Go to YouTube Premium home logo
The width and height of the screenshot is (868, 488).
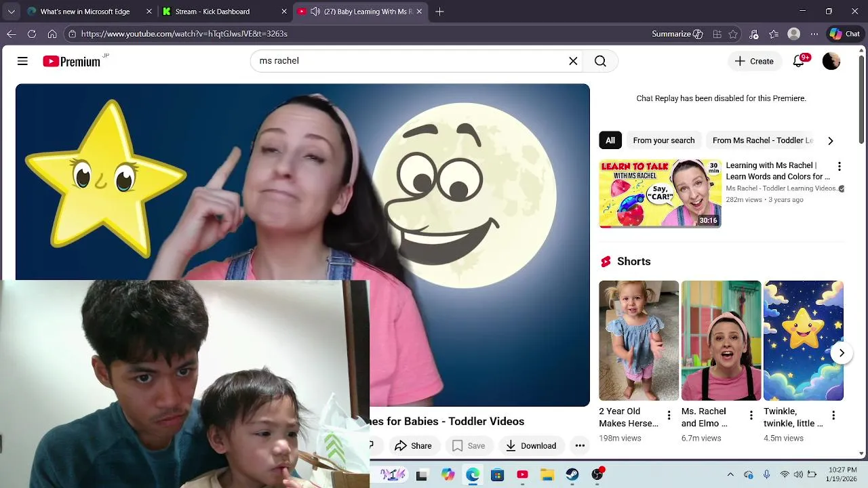coord(72,62)
